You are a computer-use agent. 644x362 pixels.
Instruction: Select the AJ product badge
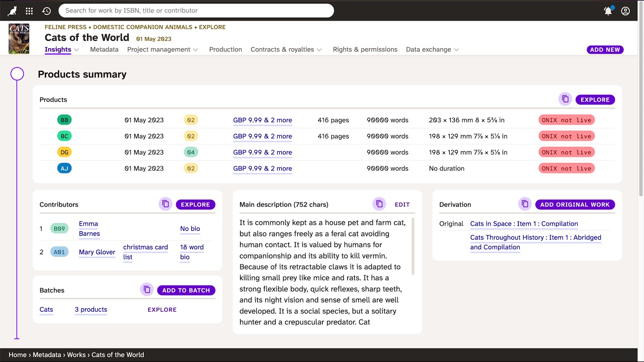pos(64,168)
